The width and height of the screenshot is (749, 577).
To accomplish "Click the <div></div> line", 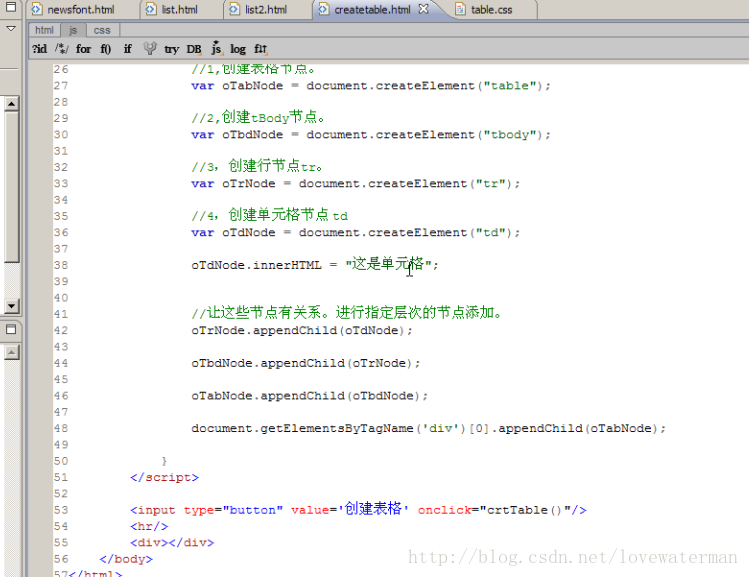I will click(x=172, y=543).
